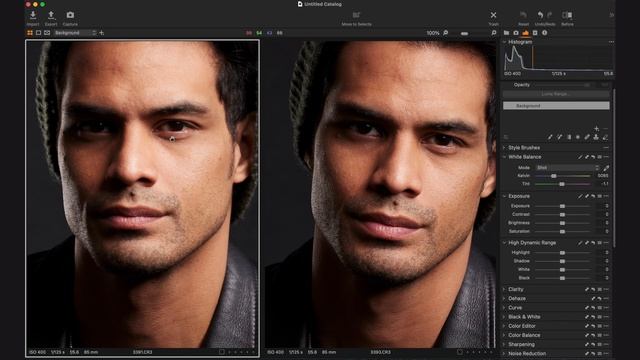Reset the Color Balance tool
Image resolution: width=640 pixels, height=360 pixels.
click(x=593, y=336)
